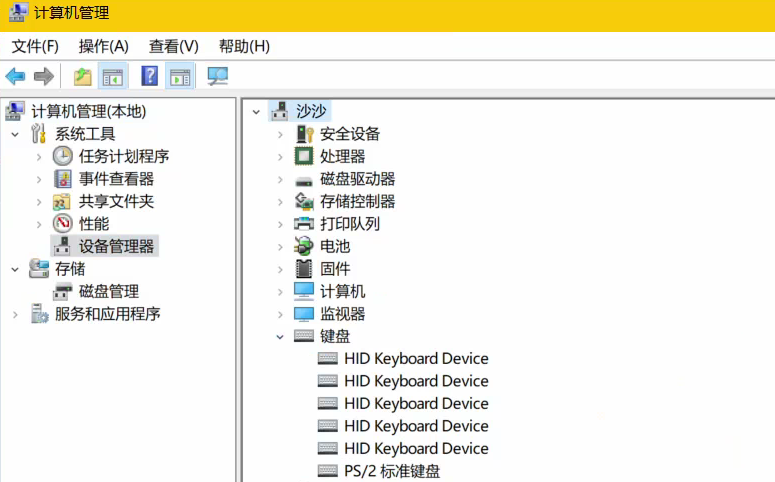This screenshot has width=775, height=482.
Task: Select the 固件 label
Action: 335,269
